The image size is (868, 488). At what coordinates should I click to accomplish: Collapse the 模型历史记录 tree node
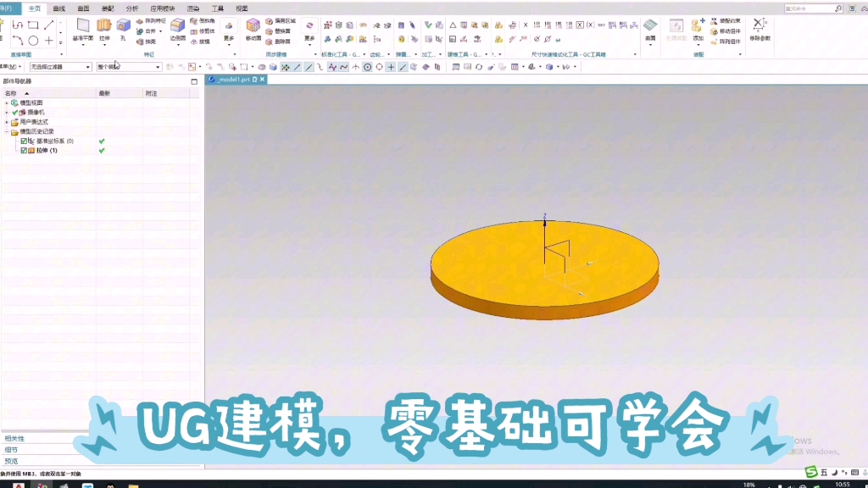pos(7,131)
